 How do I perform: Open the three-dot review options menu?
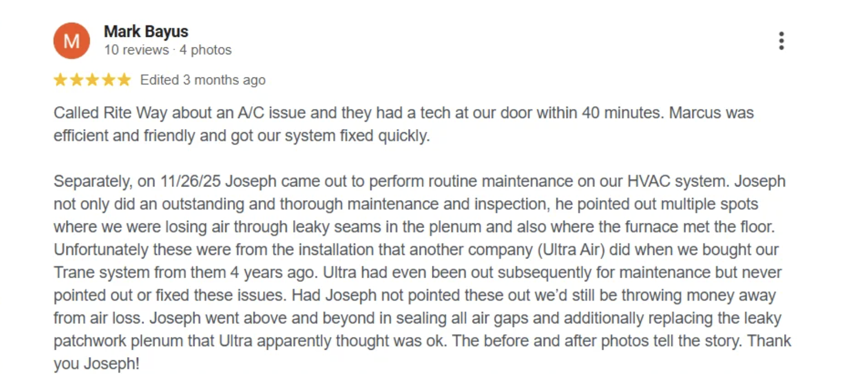781,41
